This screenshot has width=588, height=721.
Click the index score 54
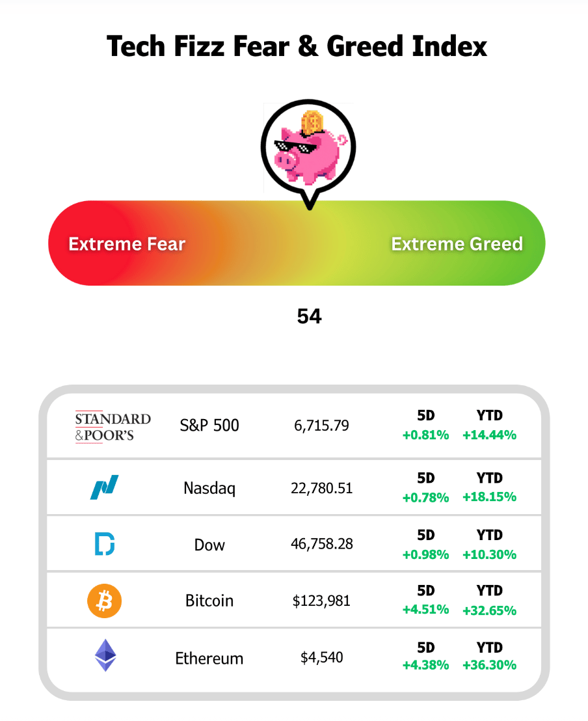pyautogui.click(x=309, y=317)
